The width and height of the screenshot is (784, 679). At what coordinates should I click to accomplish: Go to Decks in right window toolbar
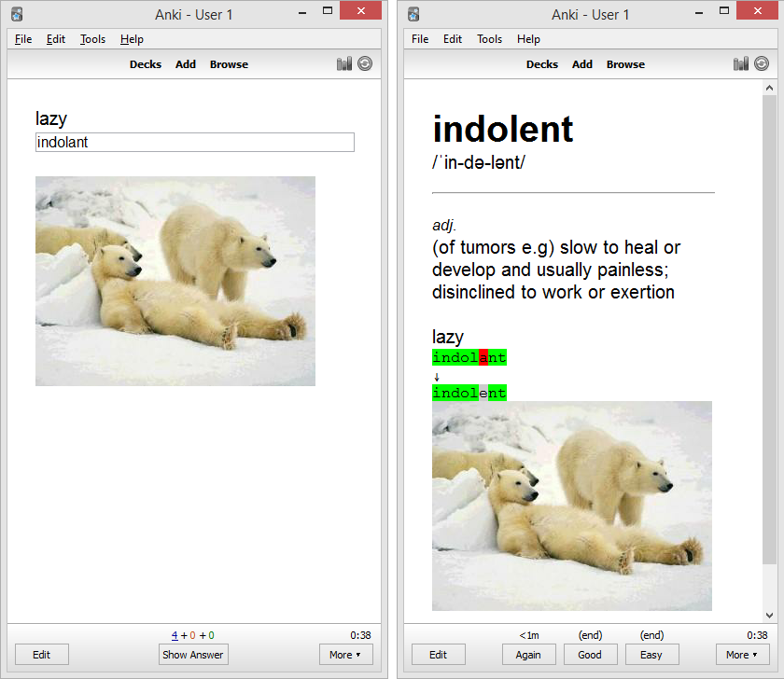541,64
